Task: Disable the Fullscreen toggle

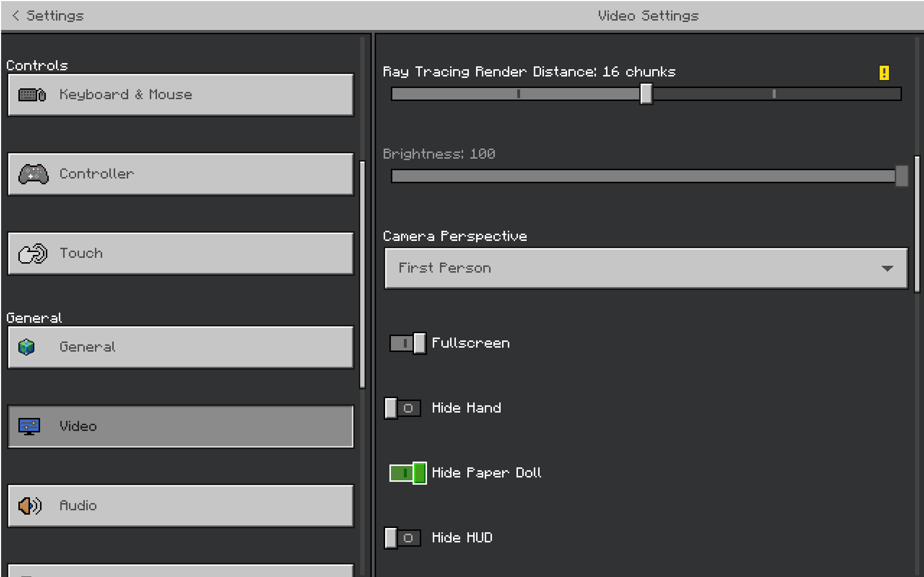Action: pyautogui.click(x=407, y=343)
